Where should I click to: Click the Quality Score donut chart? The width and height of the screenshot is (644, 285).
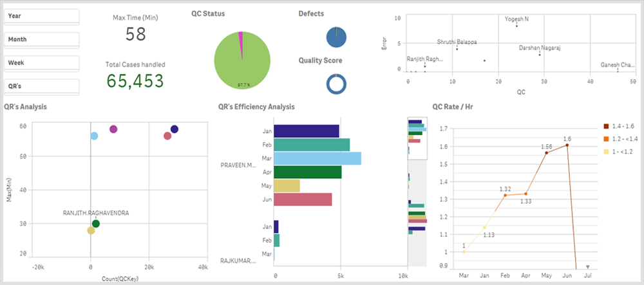(x=337, y=84)
